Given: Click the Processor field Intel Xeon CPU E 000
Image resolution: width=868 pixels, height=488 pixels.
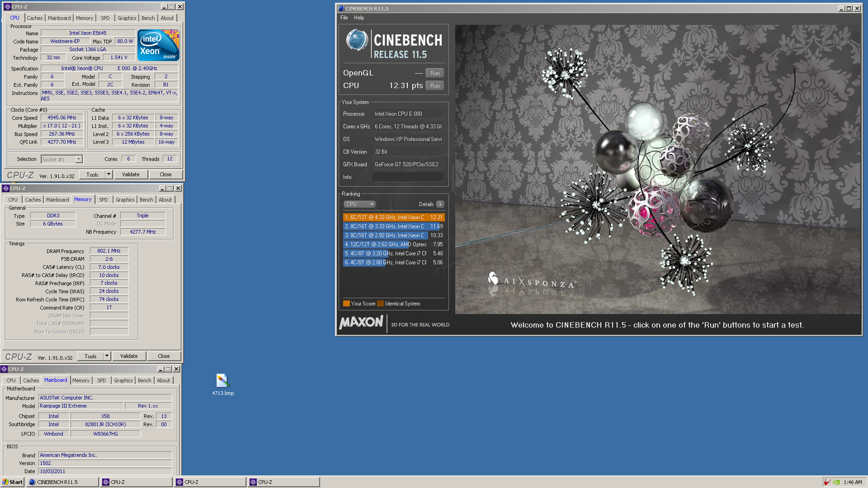Looking at the screenshot, I should [408, 114].
